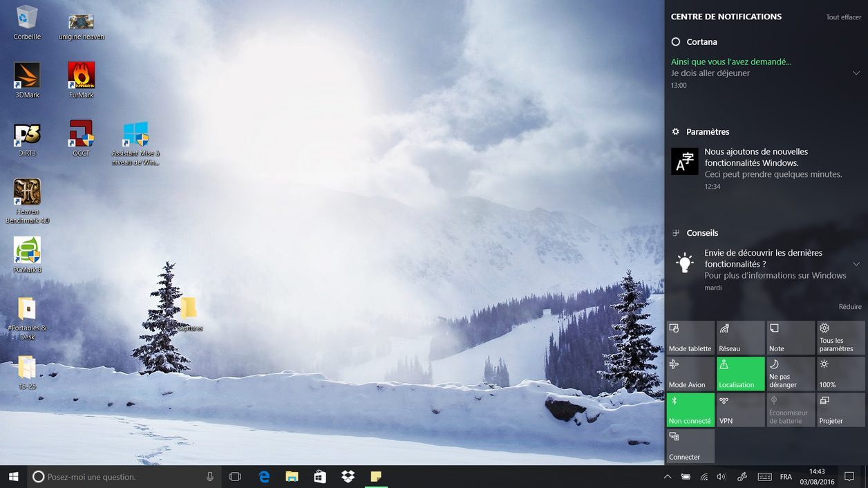Screen dimensions: 868x488
Task: Toggle the Localisation quick action tile
Action: click(740, 374)
